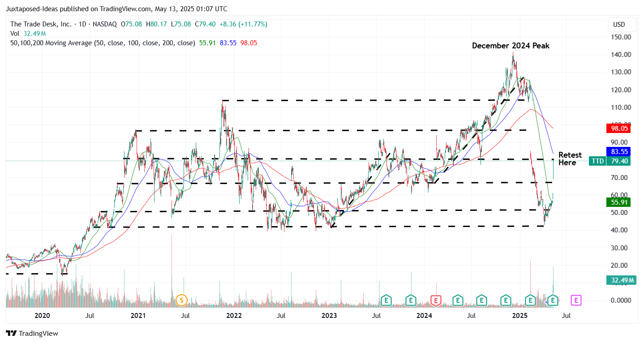Click the 32.49M volume axis tag
644x343 pixels.
point(622,280)
